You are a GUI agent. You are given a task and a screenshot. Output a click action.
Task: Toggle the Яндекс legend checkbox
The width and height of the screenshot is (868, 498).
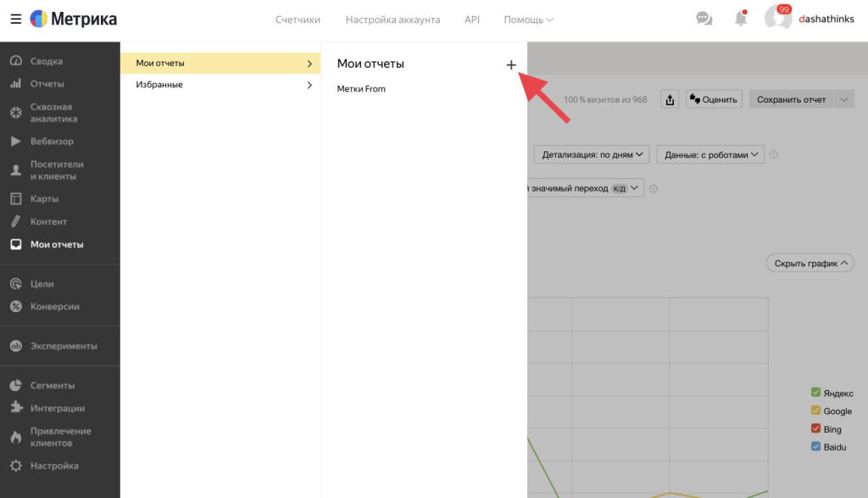tap(815, 393)
